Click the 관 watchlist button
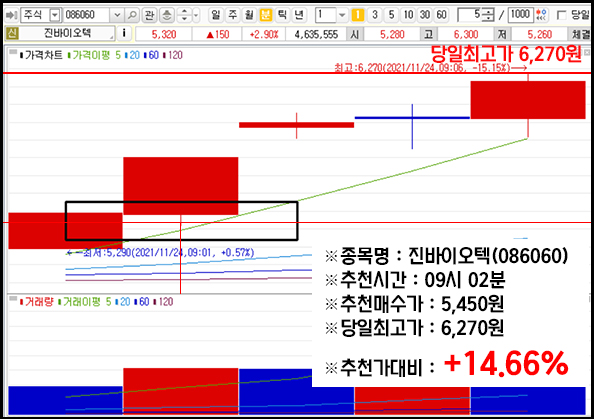This screenshot has width=594, height=419. (x=149, y=15)
